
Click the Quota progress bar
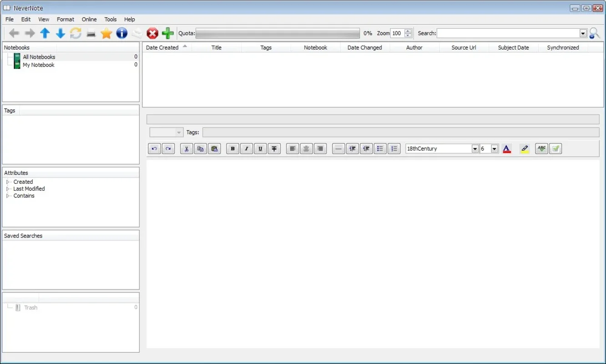[278, 33]
